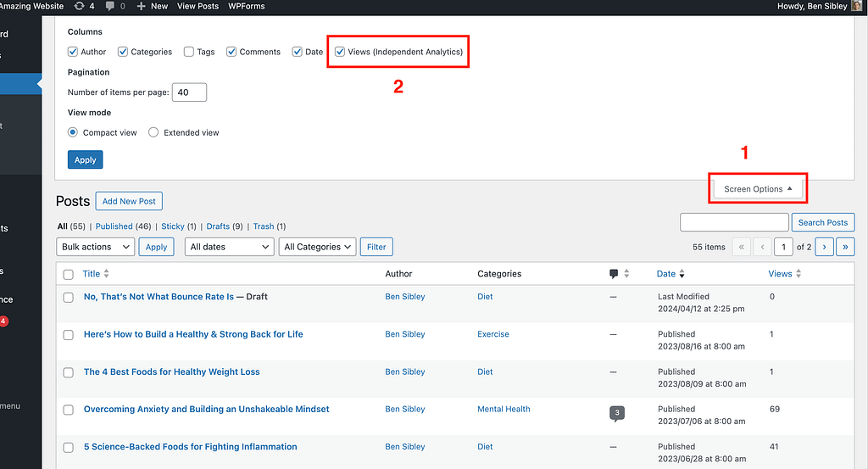Click the plus New icon in admin bar
868x469 pixels.
pos(141,6)
